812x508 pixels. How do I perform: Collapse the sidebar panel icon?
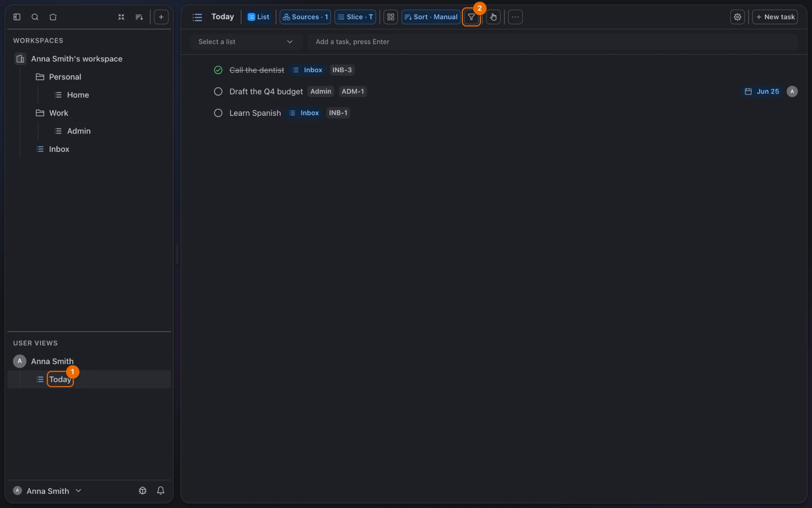[17, 17]
